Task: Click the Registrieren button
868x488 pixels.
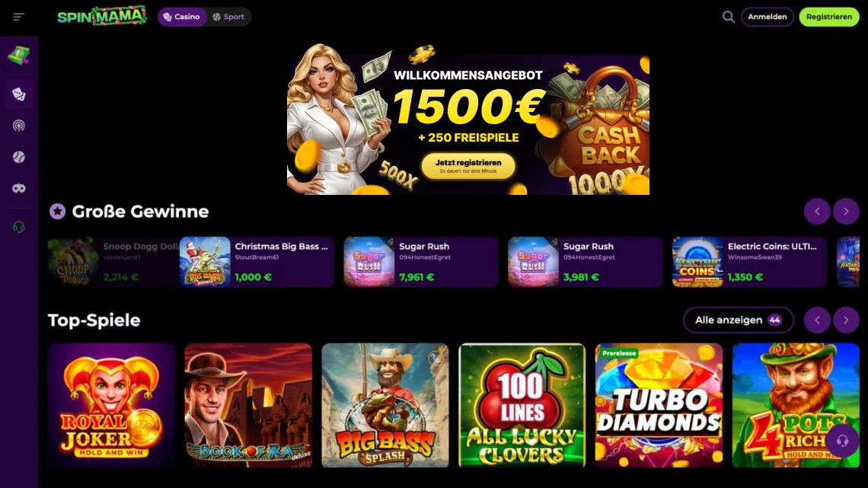Action: pyautogui.click(x=828, y=18)
